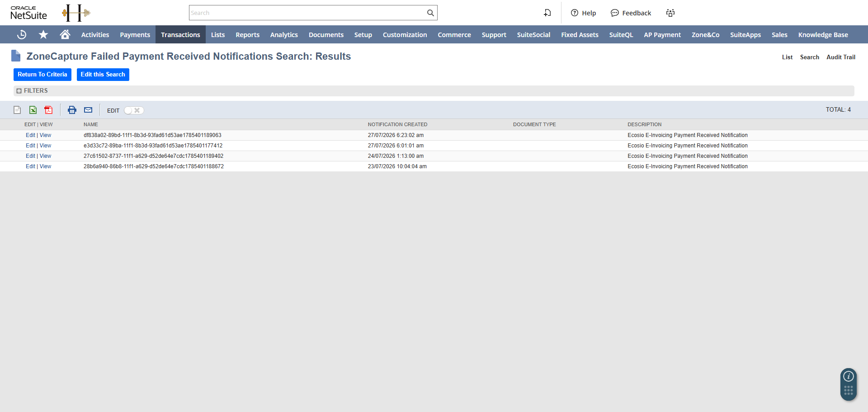868x412 pixels.
Task: Email the search results envelope icon
Action: coord(88,110)
